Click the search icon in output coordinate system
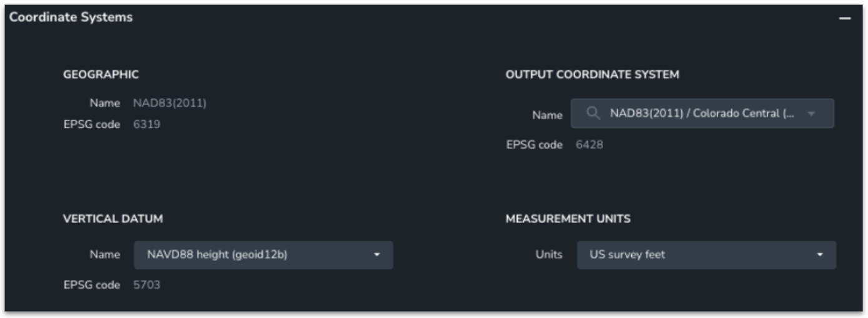The width and height of the screenshot is (868, 318). tap(593, 114)
